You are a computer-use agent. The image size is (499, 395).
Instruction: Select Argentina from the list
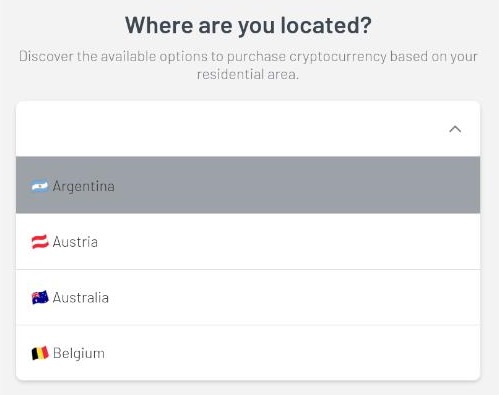(x=248, y=185)
